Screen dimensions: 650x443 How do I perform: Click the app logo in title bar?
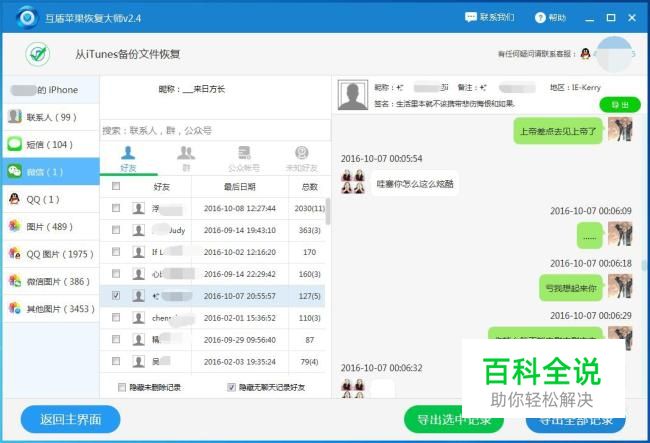27,17
